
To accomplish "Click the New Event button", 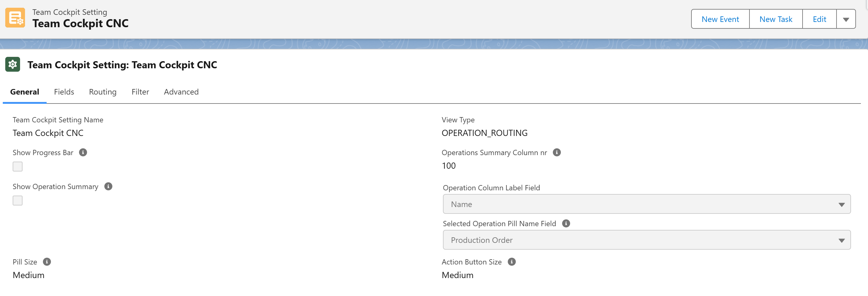I will tap(720, 19).
